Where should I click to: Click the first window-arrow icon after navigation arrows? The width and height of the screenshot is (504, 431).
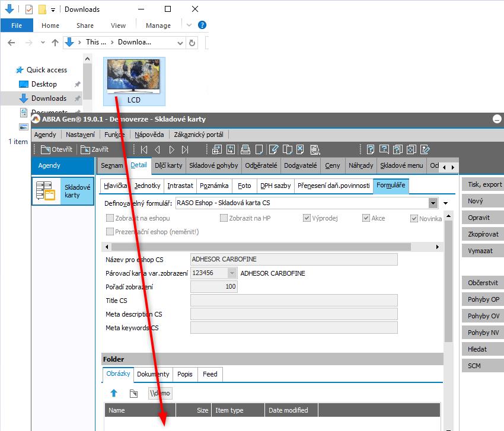pyautogui.click(x=217, y=149)
